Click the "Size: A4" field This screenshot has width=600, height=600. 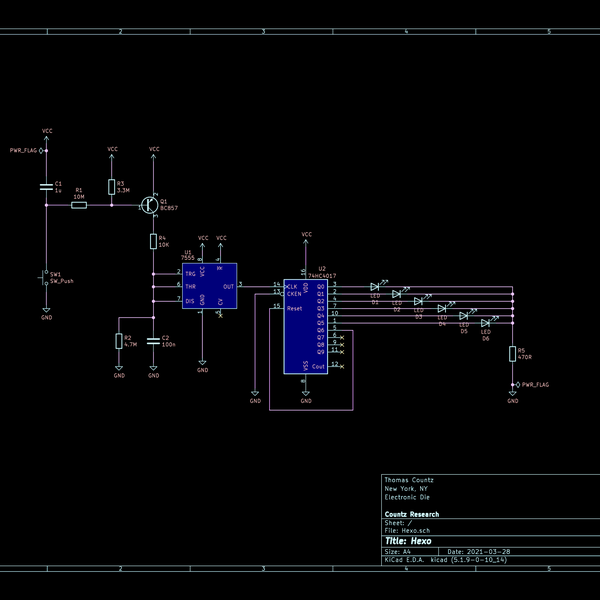[397, 552]
